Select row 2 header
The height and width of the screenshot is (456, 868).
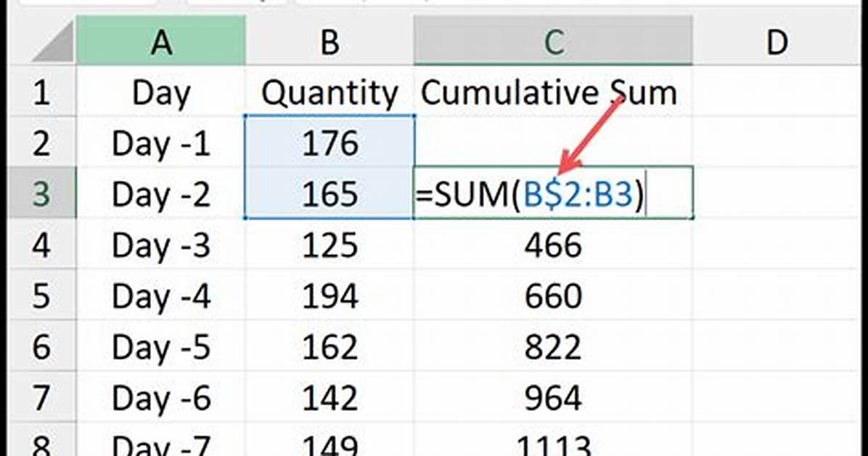pyautogui.click(x=43, y=142)
